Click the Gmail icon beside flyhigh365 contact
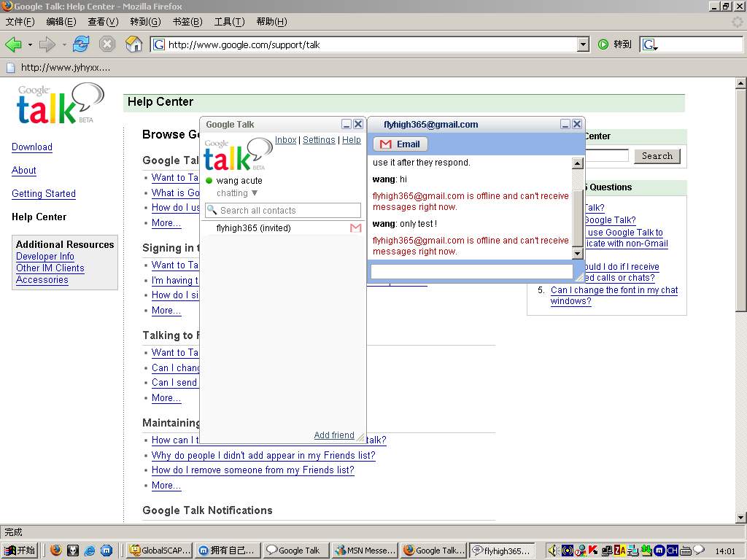This screenshot has height=560, width=747. pos(355,228)
